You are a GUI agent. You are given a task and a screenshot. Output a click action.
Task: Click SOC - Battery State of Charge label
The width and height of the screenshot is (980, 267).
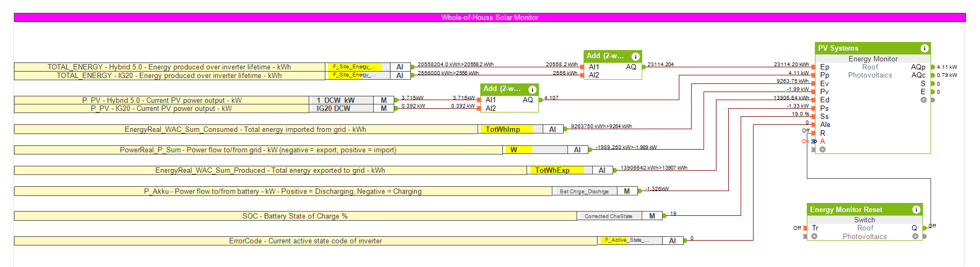295,216
